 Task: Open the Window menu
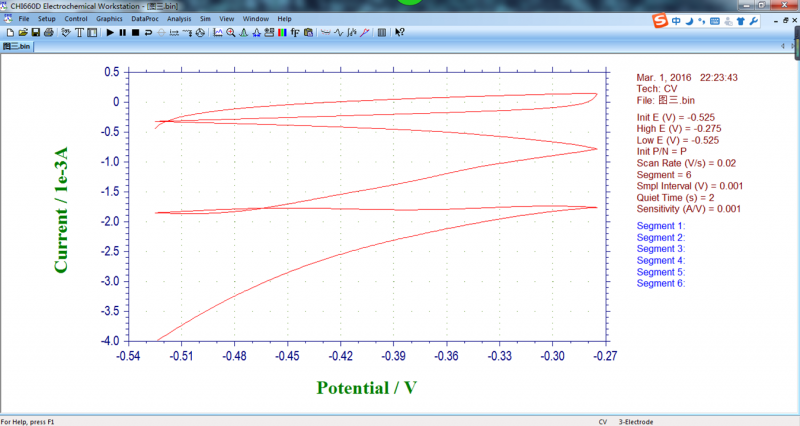tap(256, 19)
